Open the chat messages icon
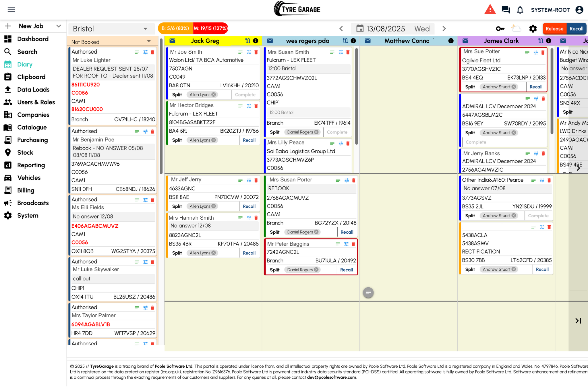Screen dimensions: 588x389 (506, 10)
